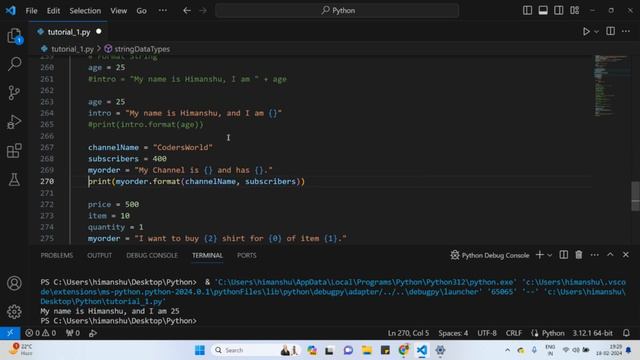Open Customize Layout icon
This screenshot has width=640, height=360.
[x=574, y=10]
